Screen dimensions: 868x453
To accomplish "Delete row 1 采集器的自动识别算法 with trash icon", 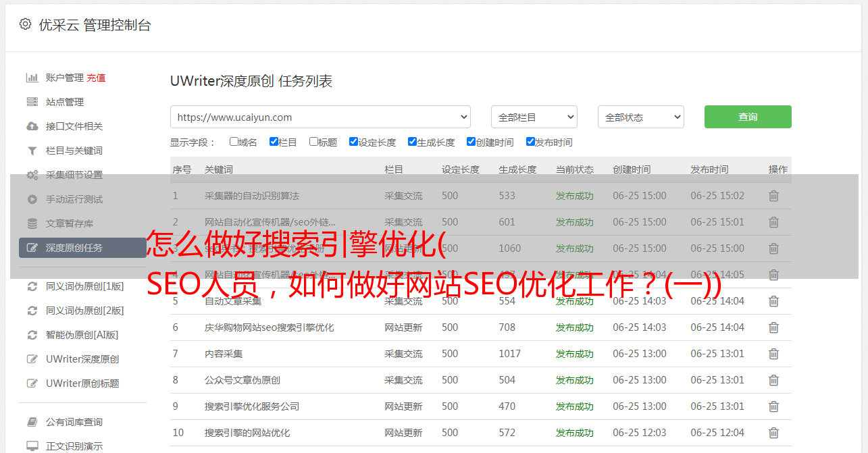I will 773,196.
